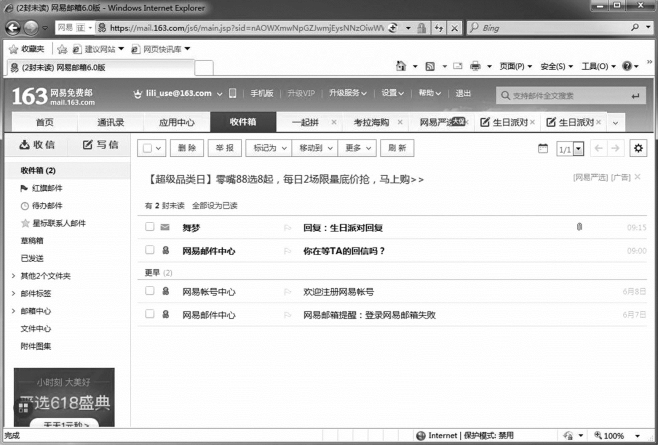Go back with the browser Back arrow
The height and width of the screenshot is (445, 658).
13,28
